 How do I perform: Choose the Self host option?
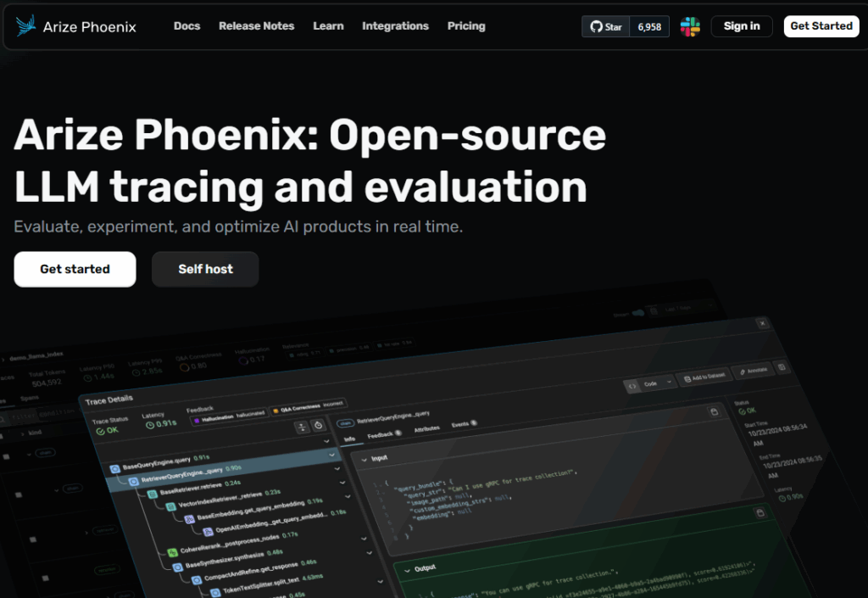coord(205,269)
